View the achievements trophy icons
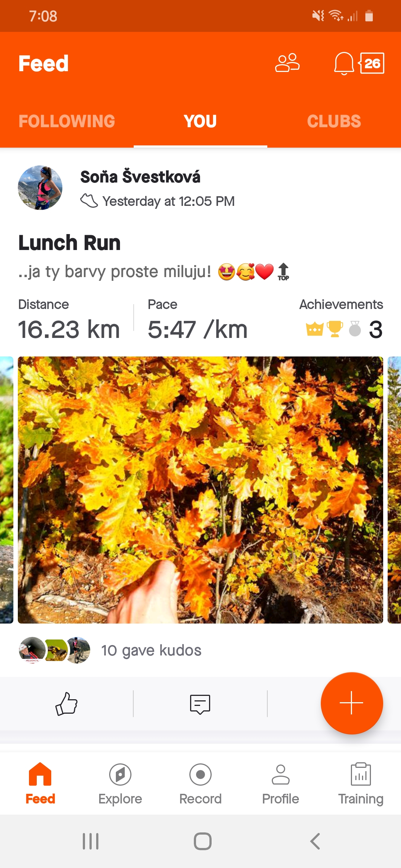This screenshot has width=401, height=868. [x=333, y=329]
